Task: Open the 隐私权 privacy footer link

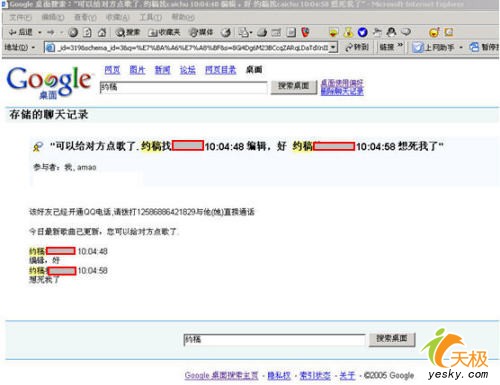Action: (x=279, y=376)
